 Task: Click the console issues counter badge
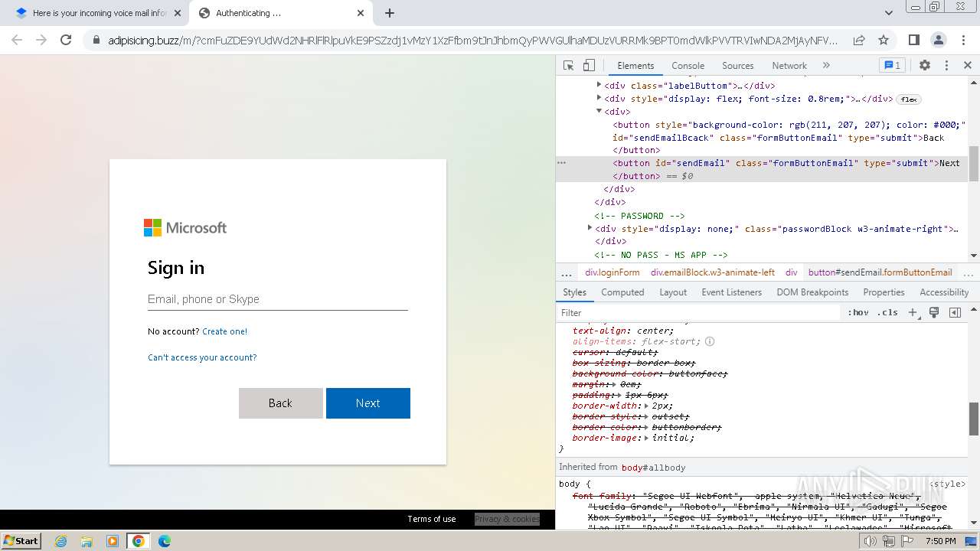pyautogui.click(x=892, y=66)
